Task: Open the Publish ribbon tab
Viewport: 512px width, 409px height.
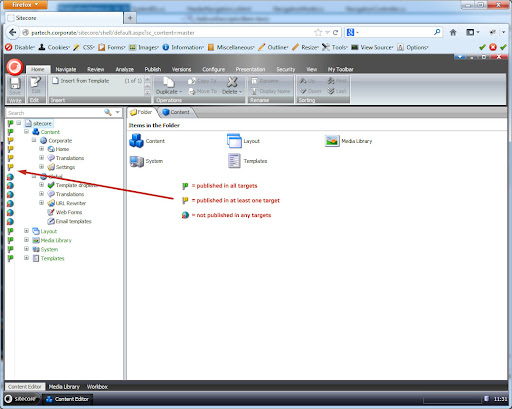Action: [x=153, y=69]
